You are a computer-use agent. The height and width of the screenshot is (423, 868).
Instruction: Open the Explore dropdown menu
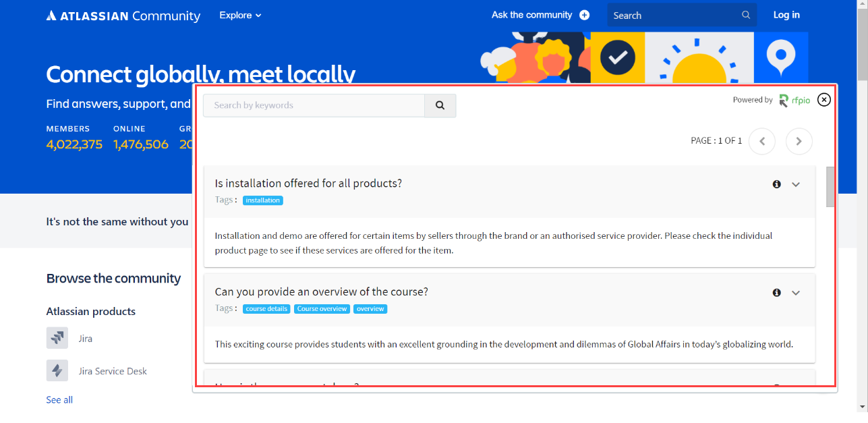240,15
